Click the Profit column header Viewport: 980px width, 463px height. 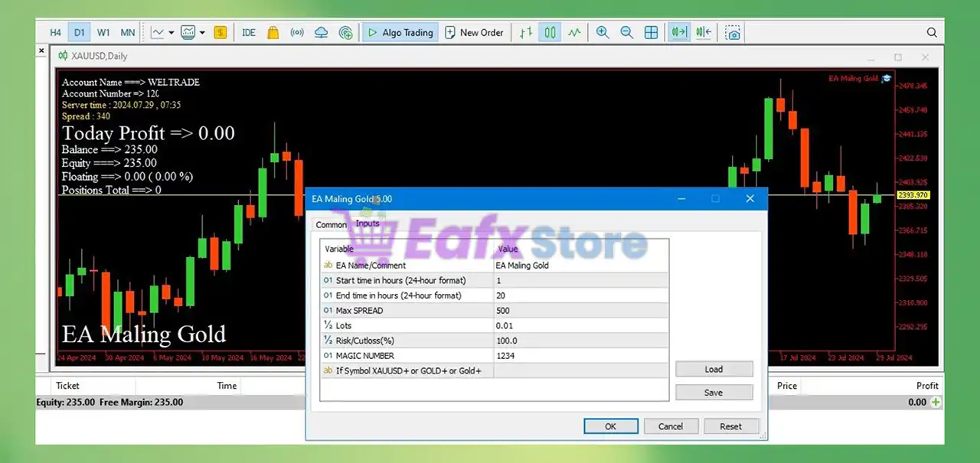[x=927, y=386]
